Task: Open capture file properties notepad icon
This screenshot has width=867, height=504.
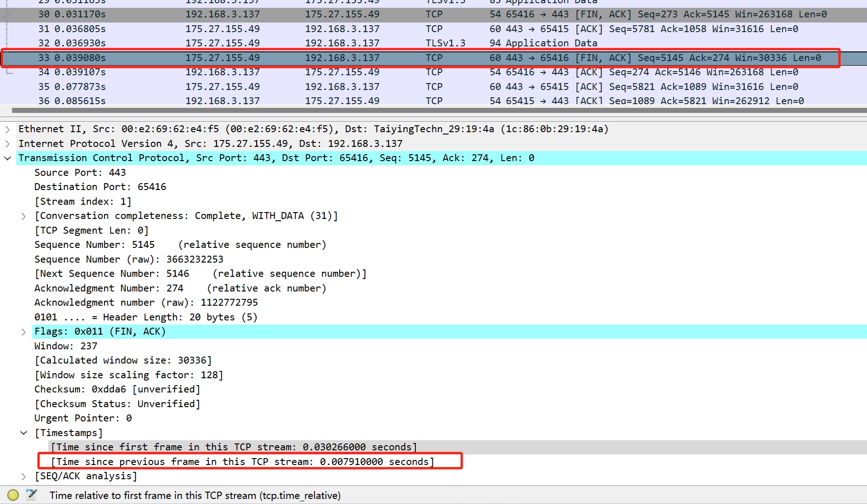Action: point(31,495)
